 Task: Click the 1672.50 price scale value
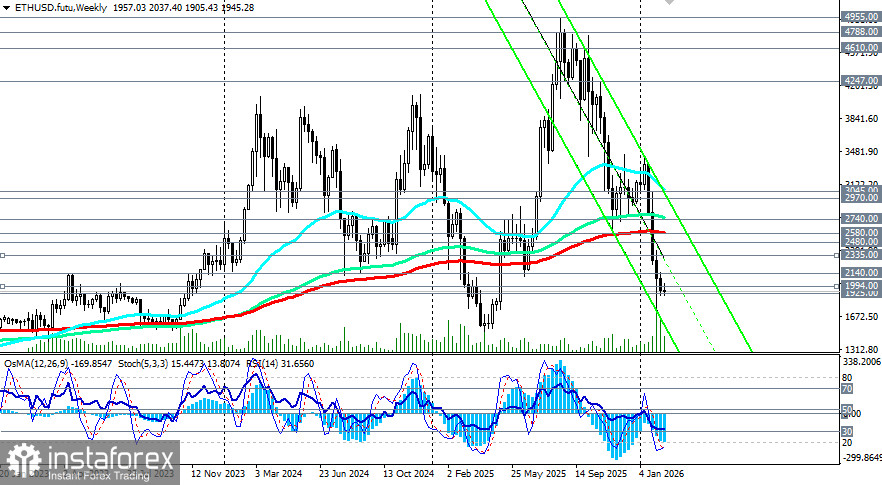coord(861,317)
